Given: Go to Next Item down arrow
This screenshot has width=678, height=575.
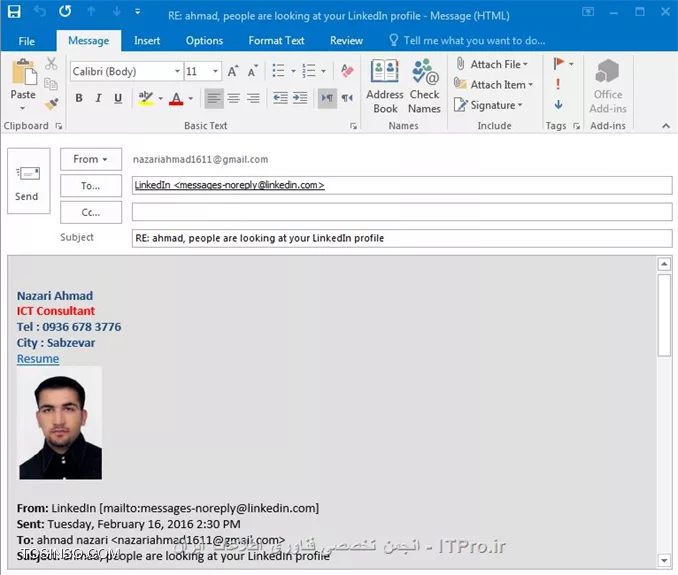Looking at the screenshot, I should coord(117,11).
